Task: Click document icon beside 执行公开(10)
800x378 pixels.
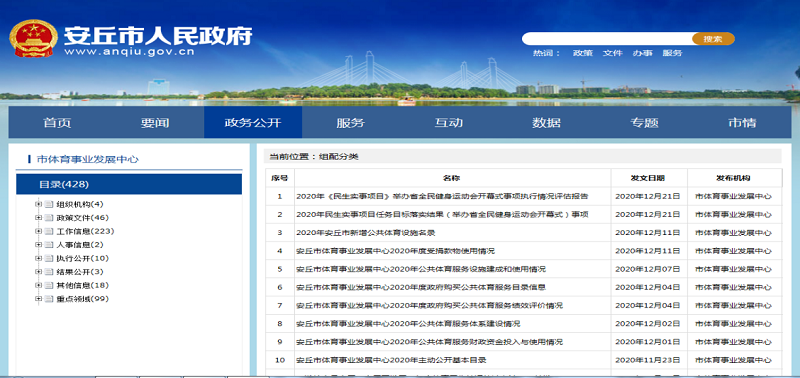Action: point(48,258)
